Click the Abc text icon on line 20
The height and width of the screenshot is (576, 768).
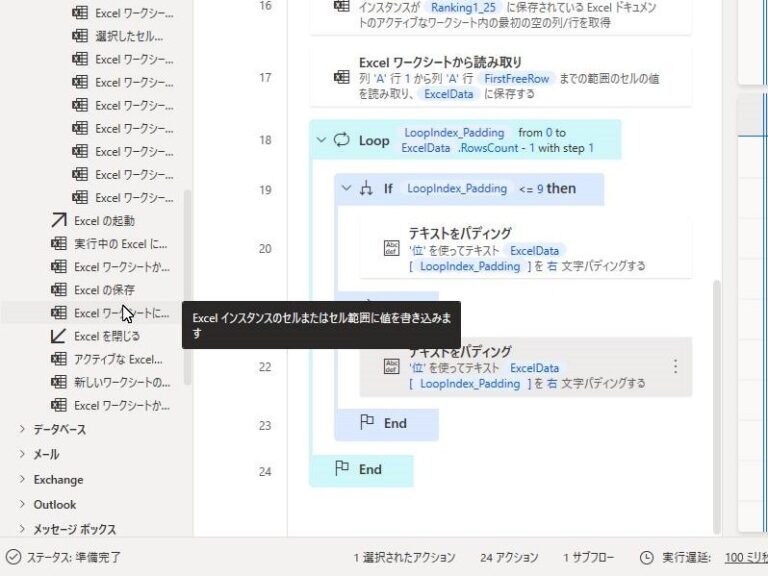[x=391, y=248]
